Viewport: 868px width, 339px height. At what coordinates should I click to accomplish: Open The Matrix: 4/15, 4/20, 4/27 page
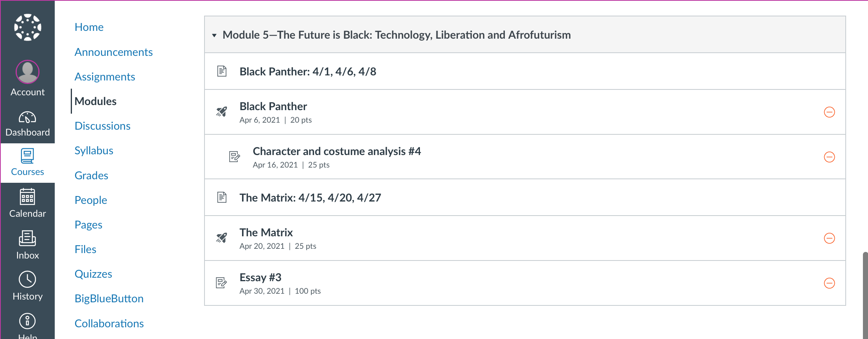coord(310,198)
